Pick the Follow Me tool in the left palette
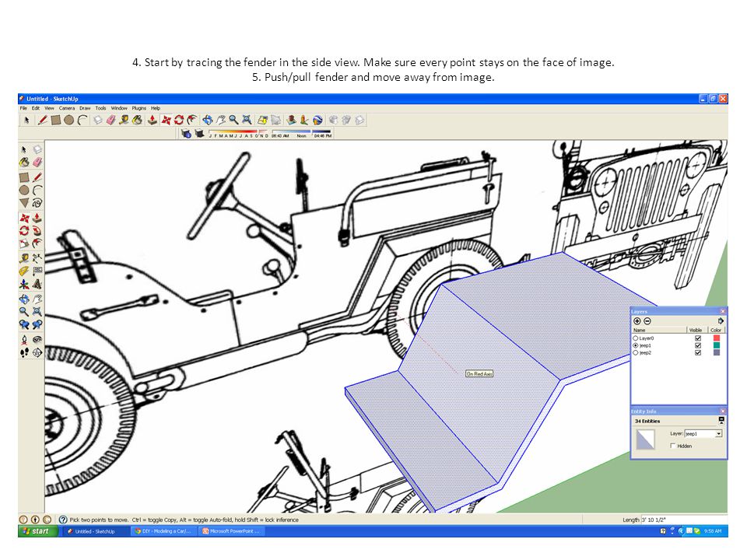 point(37,231)
